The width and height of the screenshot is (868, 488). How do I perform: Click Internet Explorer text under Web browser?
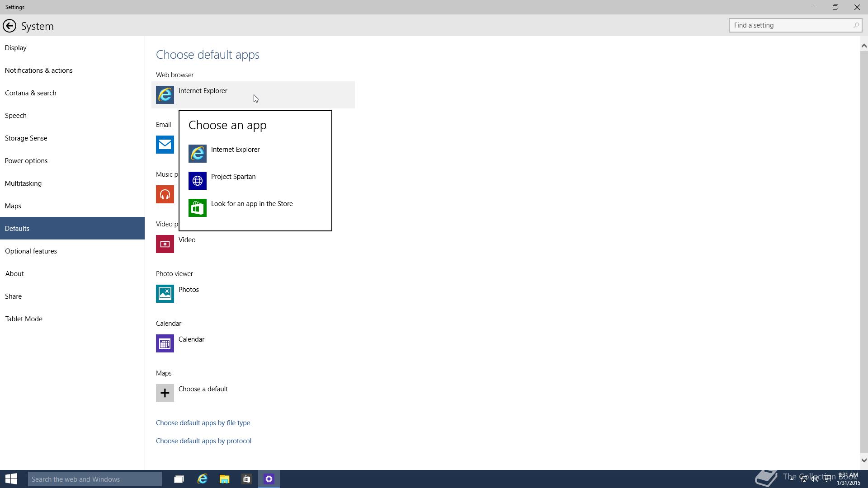coord(203,91)
